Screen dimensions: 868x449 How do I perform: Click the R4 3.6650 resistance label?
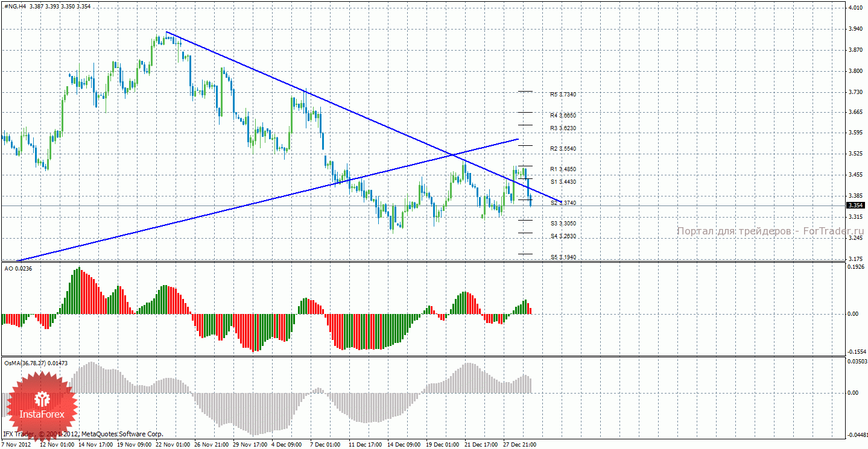coord(563,115)
